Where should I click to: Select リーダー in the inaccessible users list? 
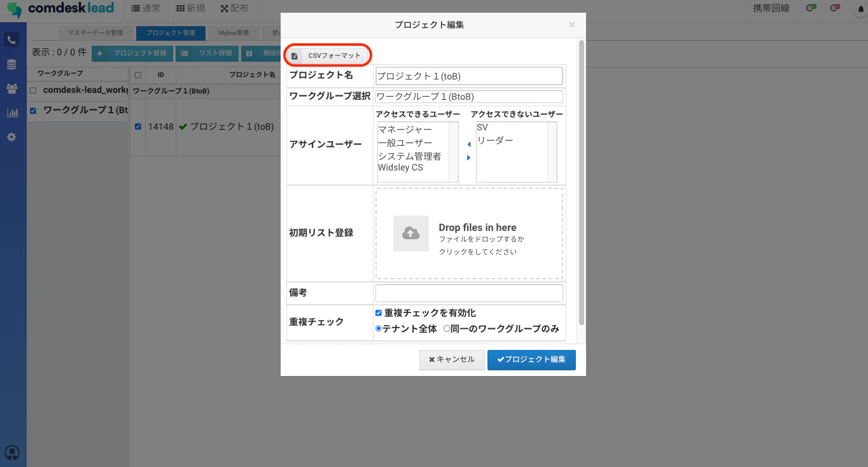pos(494,140)
